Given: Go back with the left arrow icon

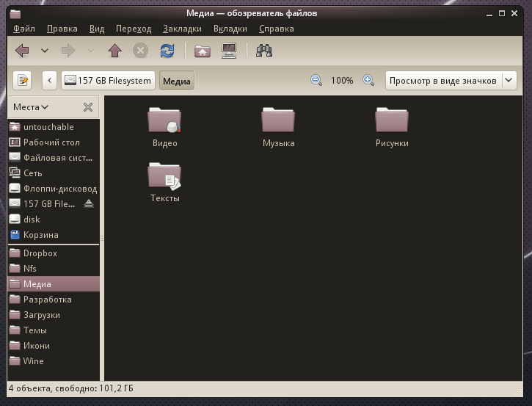Looking at the screenshot, I should pyautogui.click(x=23, y=51).
